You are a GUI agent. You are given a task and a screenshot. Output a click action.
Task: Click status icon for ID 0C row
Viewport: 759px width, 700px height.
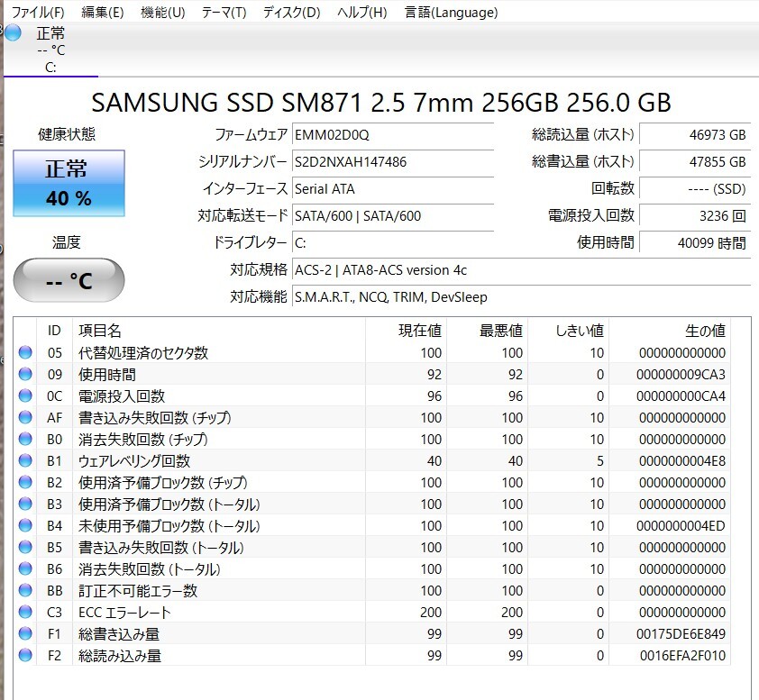pyautogui.click(x=25, y=395)
